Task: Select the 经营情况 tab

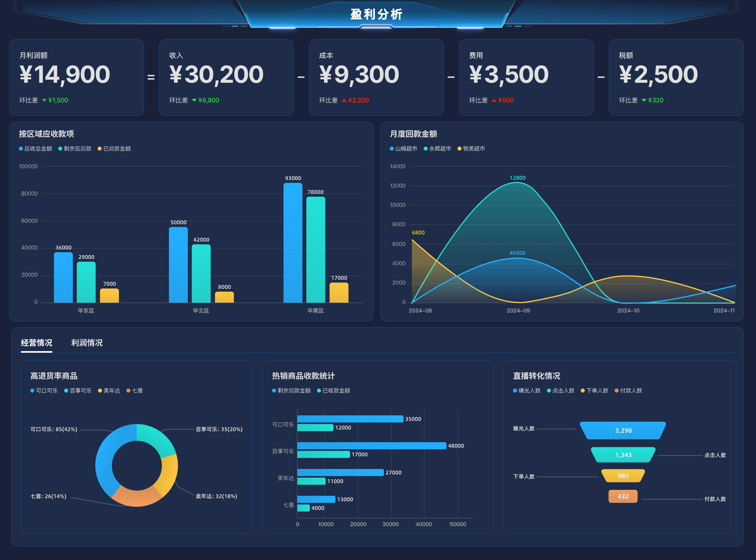Action: (x=37, y=343)
